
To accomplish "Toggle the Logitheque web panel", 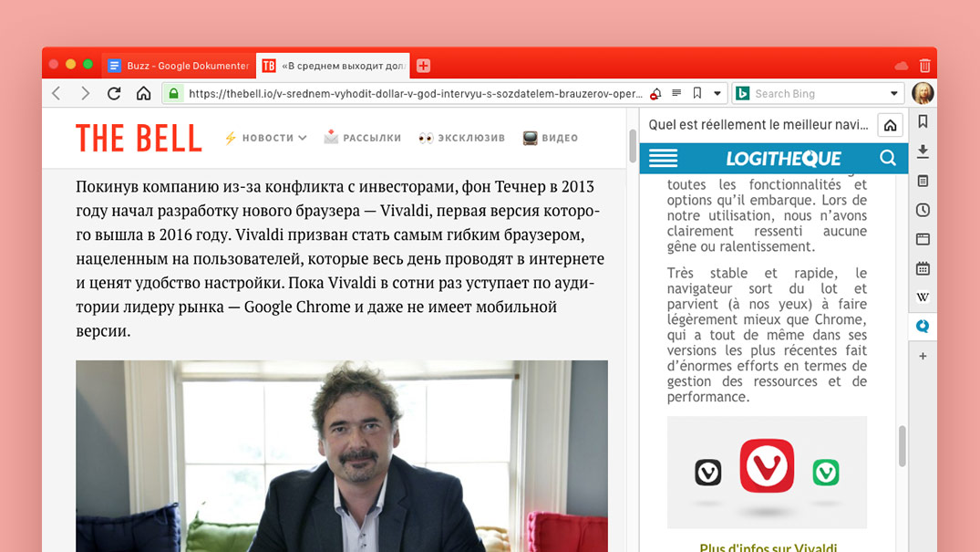I will [923, 326].
